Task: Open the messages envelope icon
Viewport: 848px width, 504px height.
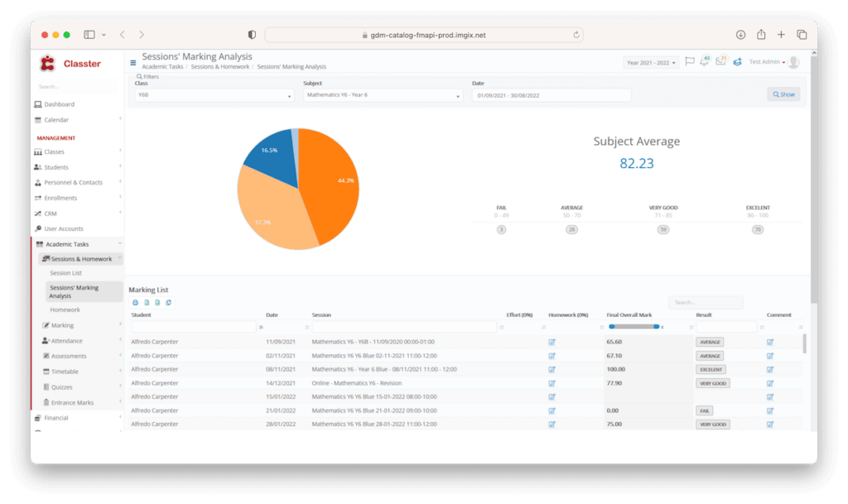Action: coord(720,61)
